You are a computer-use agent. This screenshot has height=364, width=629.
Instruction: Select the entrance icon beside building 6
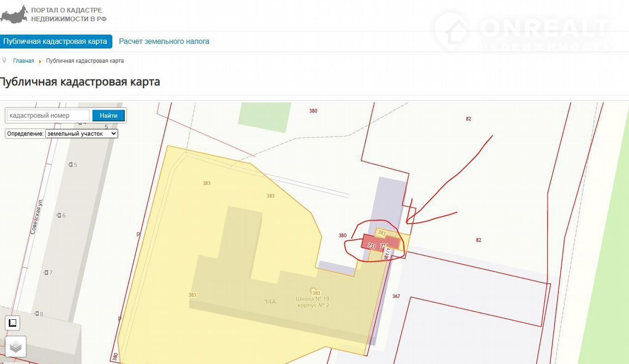(58, 215)
